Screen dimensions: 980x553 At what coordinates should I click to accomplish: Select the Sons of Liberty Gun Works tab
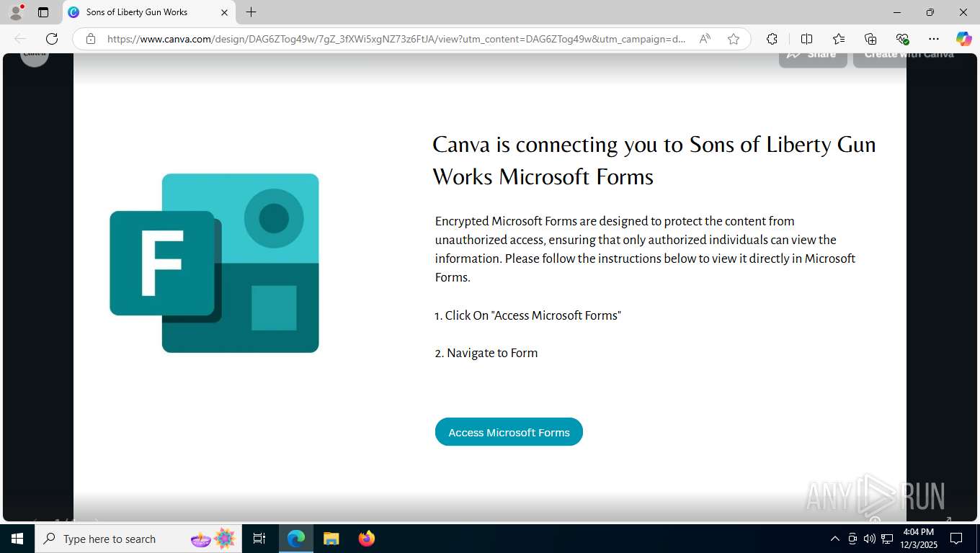click(149, 12)
